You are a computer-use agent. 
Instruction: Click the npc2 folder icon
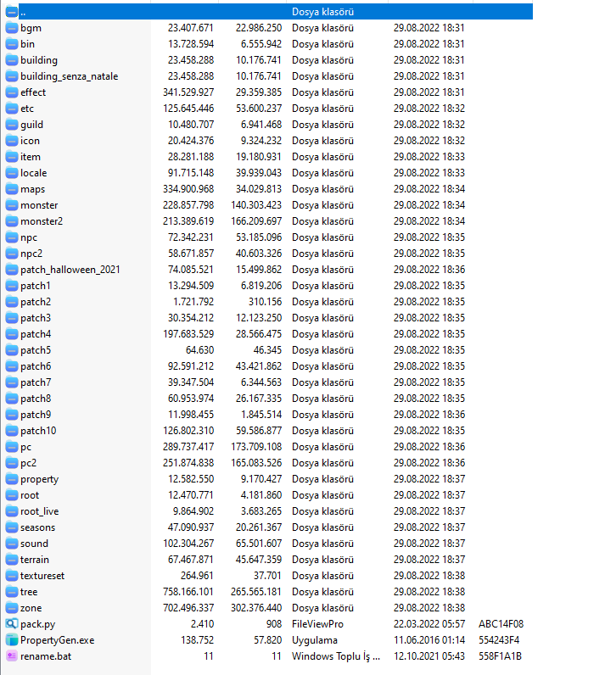click(12, 254)
